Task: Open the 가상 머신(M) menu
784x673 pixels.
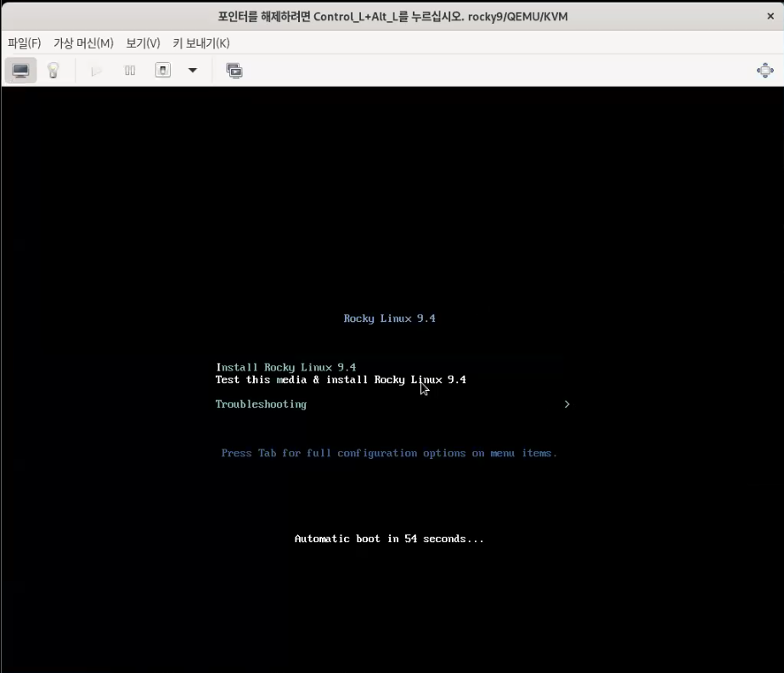Action: click(x=83, y=43)
